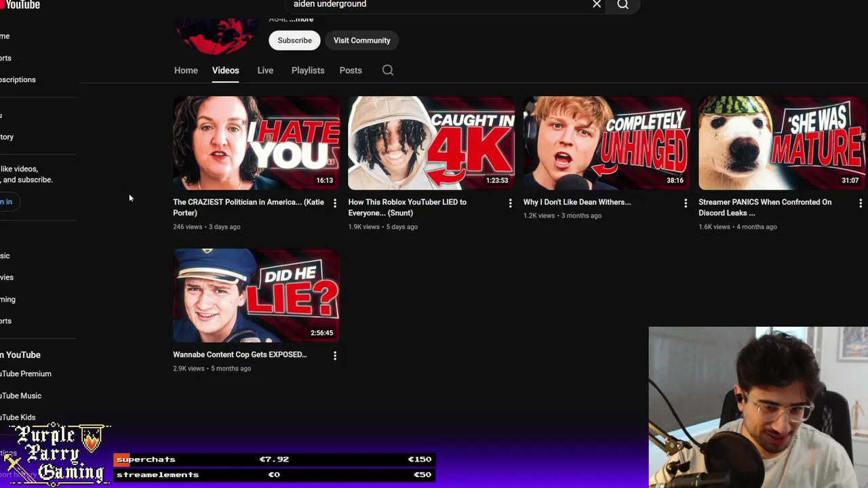The width and height of the screenshot is (868, 488).
Task: Open options menu for Streamer PANICS video
Action: pyautogui.click(x=861, y=203)
